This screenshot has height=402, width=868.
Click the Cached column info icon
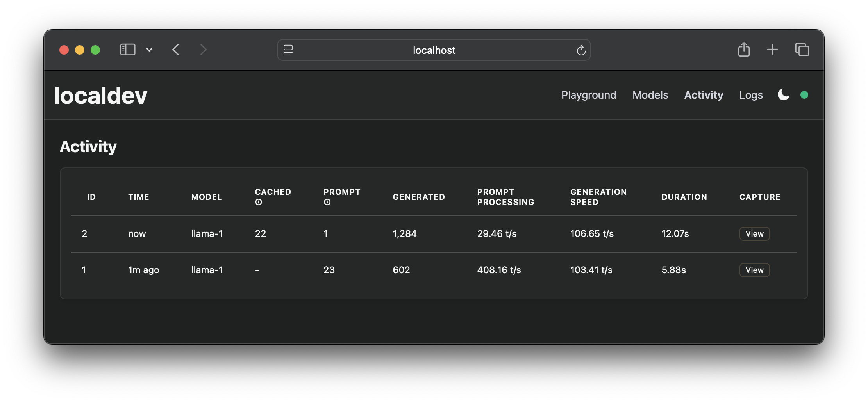pos(259,202)
